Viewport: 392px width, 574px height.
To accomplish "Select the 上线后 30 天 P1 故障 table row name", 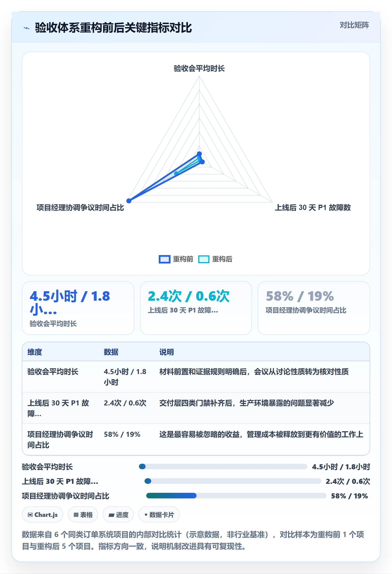I will (58, 408).
